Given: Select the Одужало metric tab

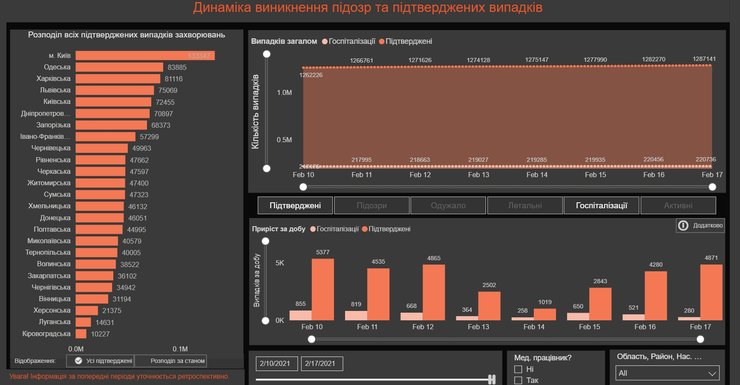Looking at the screenshot, I should coord(448,206).
